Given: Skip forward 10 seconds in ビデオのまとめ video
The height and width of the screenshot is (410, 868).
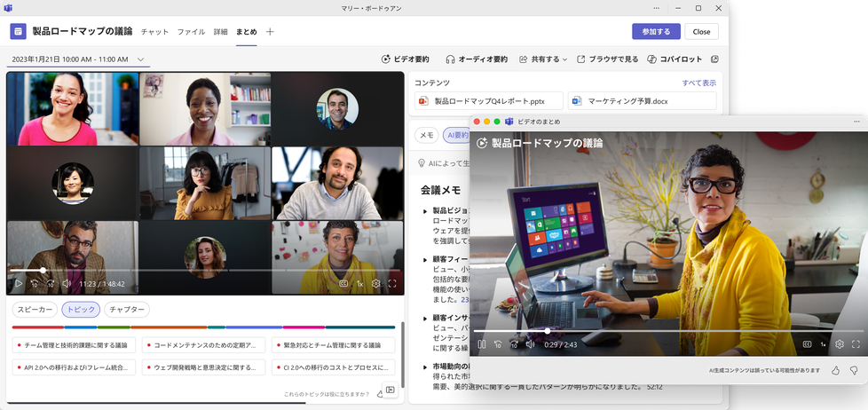Looking at the screenshot, I should [x=514, y=344].
